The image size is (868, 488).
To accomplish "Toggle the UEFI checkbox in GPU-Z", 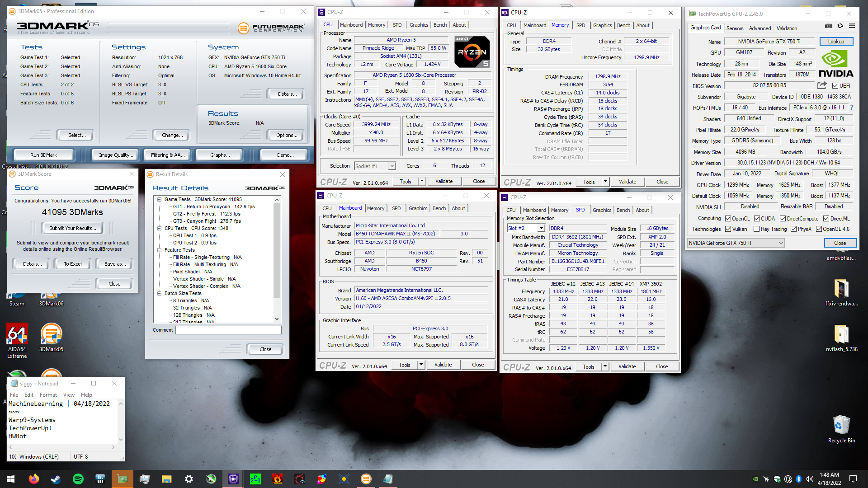I will click(x=835, y=86).
